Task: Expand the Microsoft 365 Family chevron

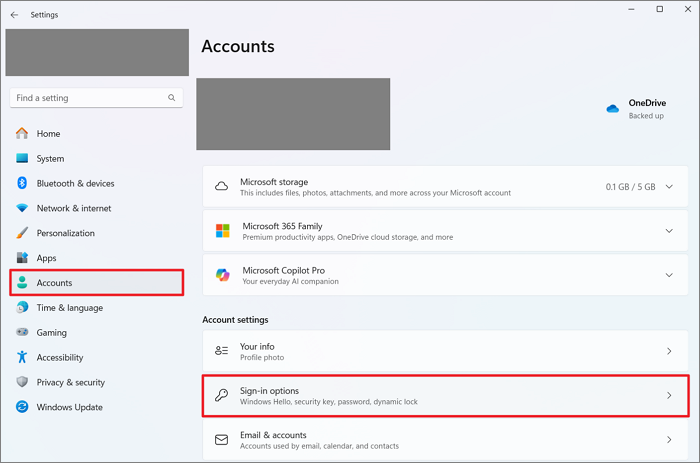Action: (x=669, y=231)
